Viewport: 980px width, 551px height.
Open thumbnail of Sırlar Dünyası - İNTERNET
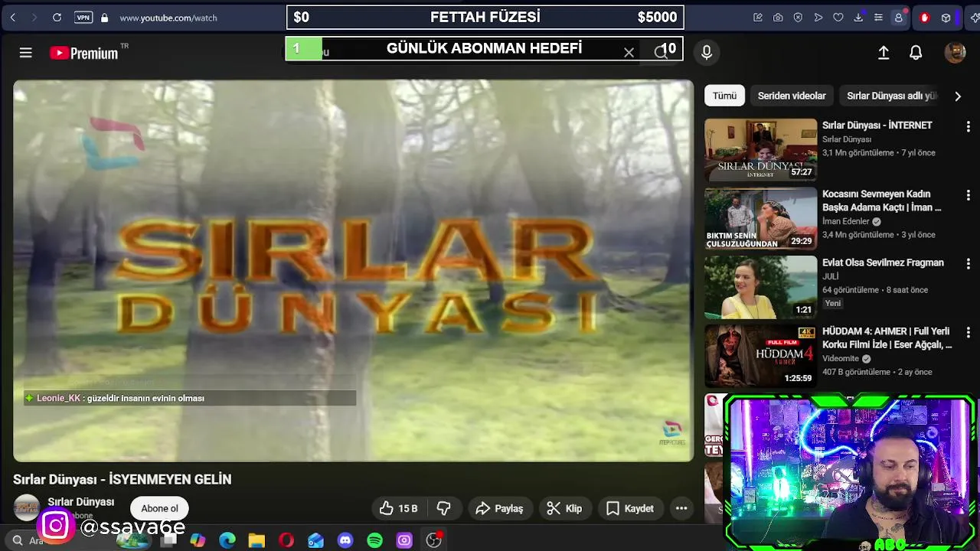tap(760, 149)
